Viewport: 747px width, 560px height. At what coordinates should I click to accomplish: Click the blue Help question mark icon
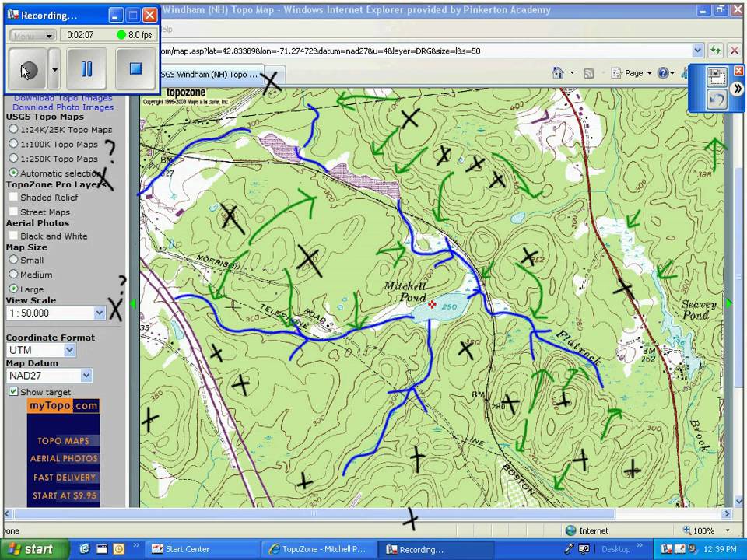coord(663,73)
